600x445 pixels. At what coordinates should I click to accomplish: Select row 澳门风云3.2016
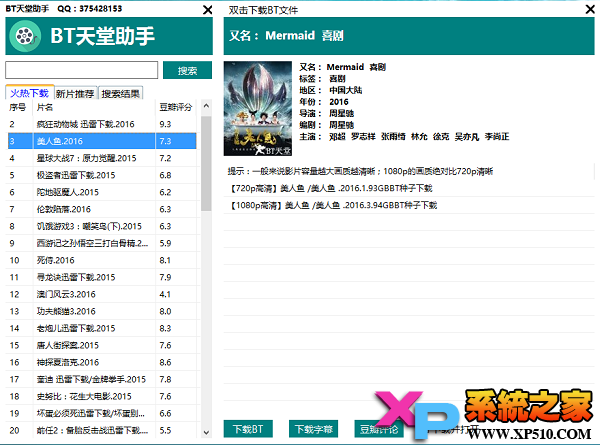tap(103, 294)
